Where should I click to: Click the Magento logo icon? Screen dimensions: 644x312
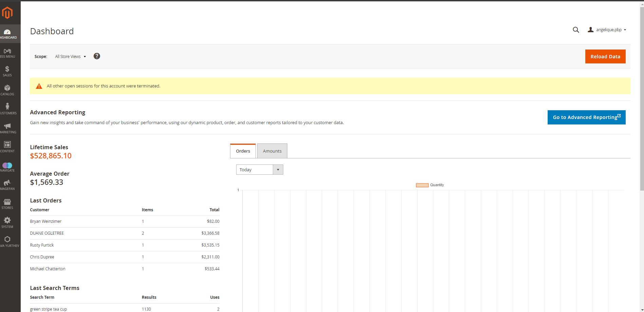pyautogui.click(x=7, y=13)
